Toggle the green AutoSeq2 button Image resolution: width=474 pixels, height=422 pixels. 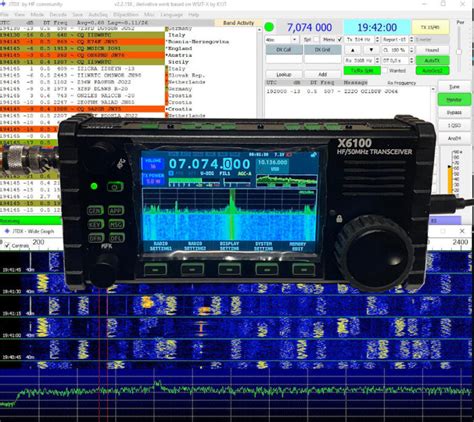pos(432,71)
